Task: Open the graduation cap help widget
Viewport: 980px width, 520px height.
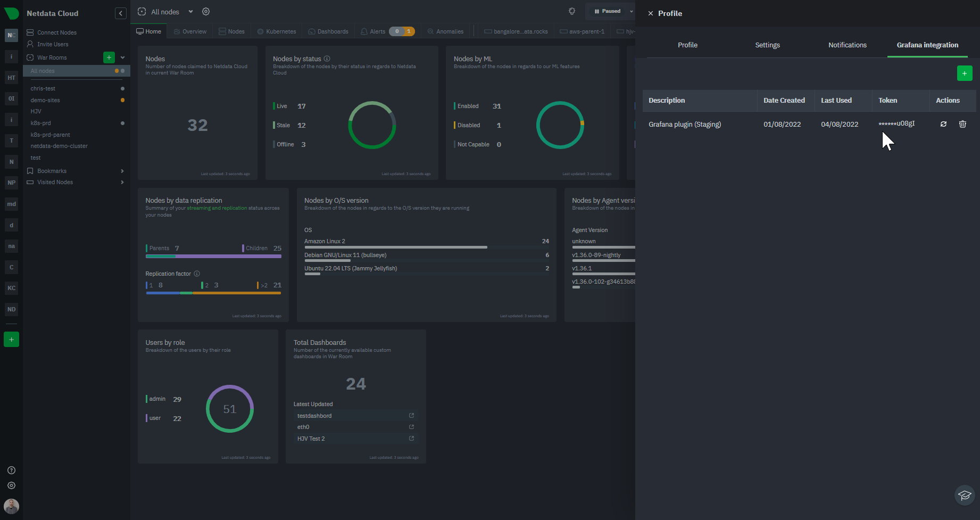Action: 965,496
